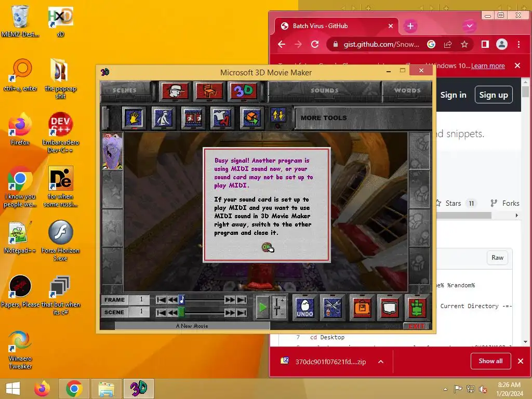Select the yellow hand action tool

click(134, 118)
